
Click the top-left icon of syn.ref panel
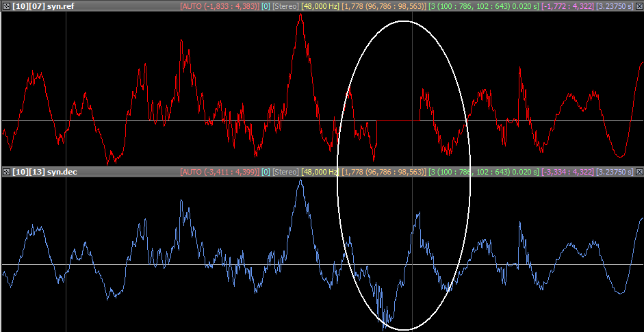click(x=5, y=5)
